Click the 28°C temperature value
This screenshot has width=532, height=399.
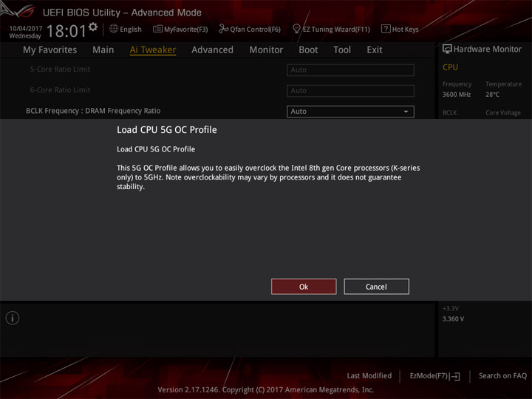click(492, 95)
